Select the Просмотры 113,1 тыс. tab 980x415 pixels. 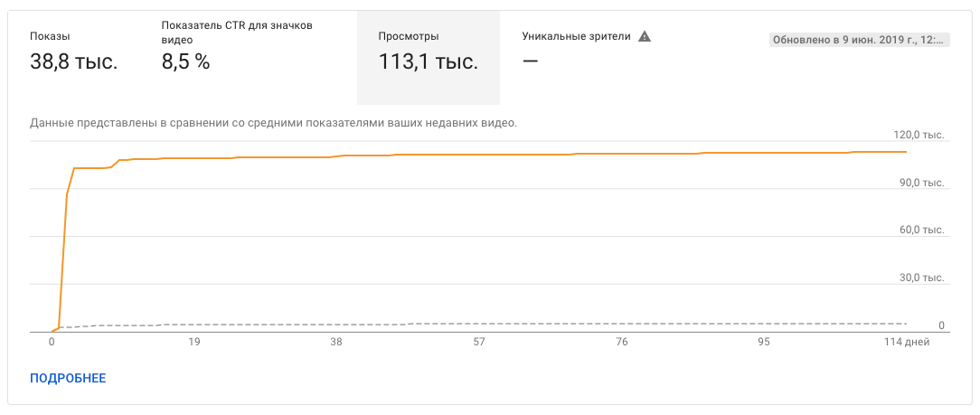point(429,52)
